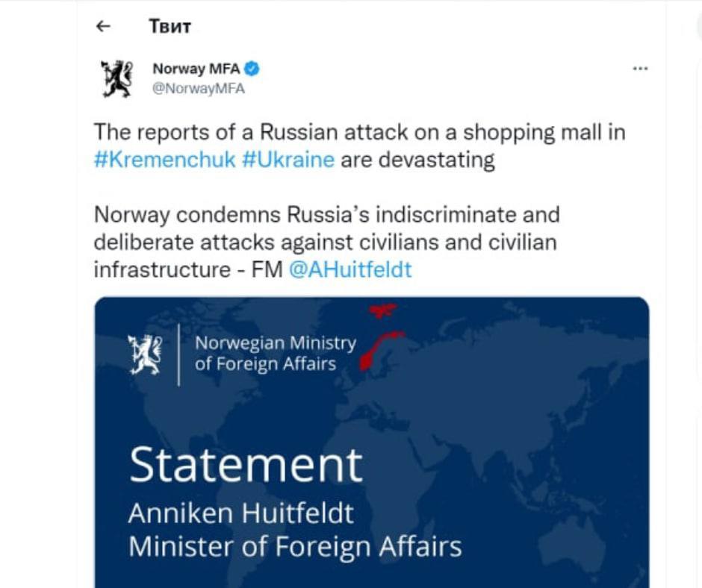
Task: Click the back arrow next to Твит
Action: [x=104, y=27]
